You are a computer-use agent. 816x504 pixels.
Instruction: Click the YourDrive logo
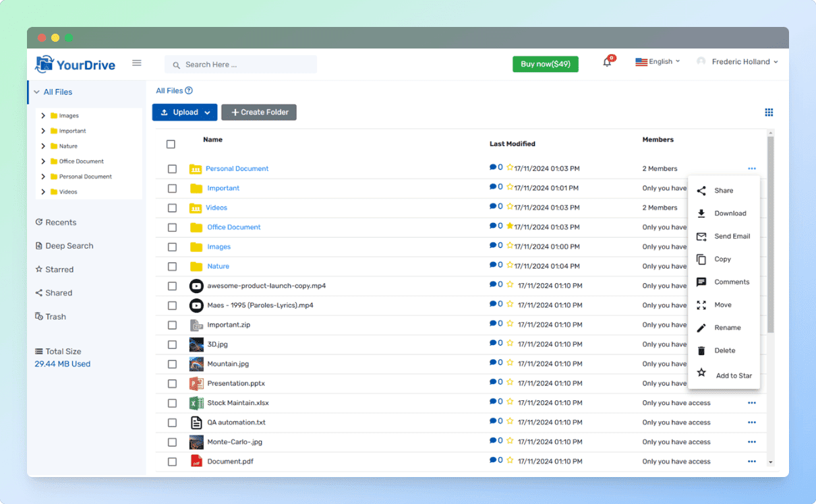[76, 65]
